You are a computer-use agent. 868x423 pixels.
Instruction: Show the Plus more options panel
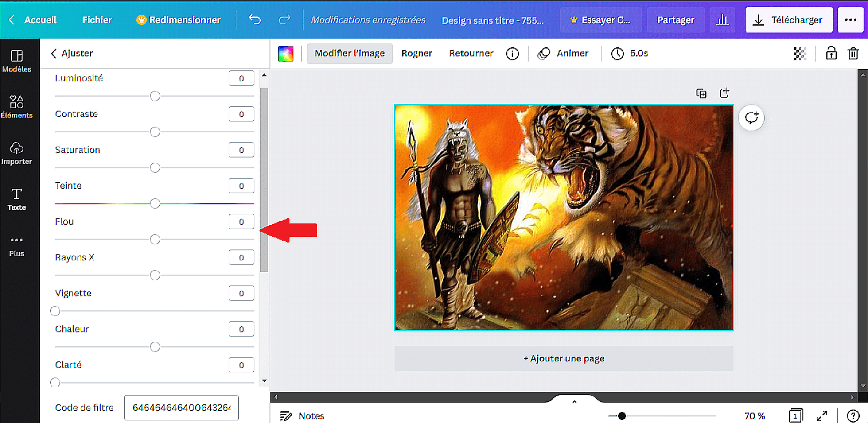click(x=16, y=246)
